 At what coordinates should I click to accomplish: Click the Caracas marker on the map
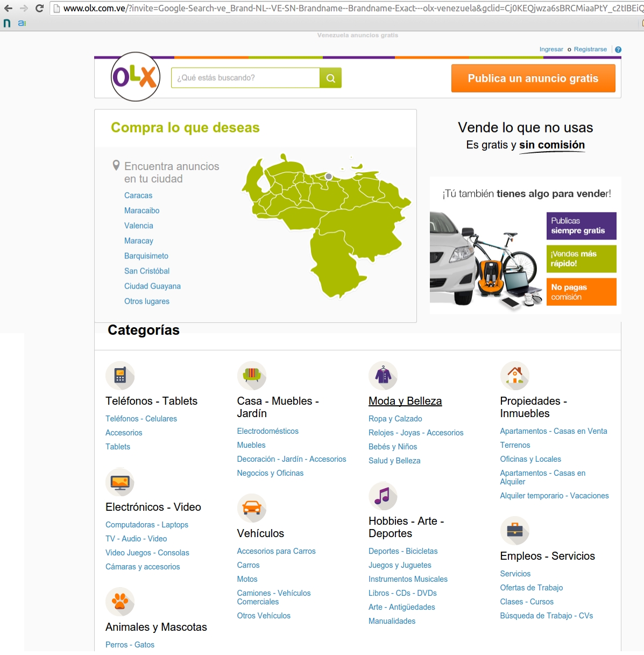pyautogui.click(x=329, y=176)
